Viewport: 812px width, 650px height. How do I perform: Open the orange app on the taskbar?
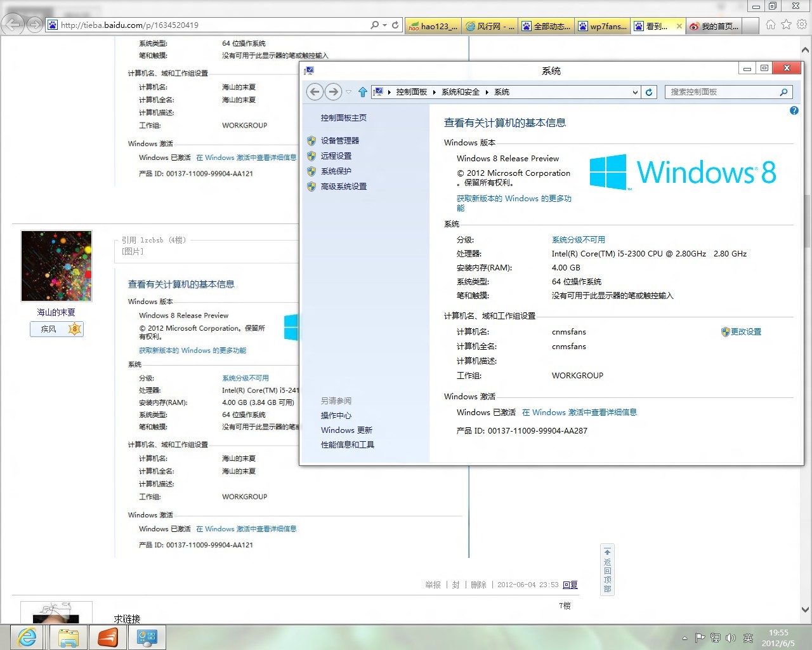coord(108,637)
